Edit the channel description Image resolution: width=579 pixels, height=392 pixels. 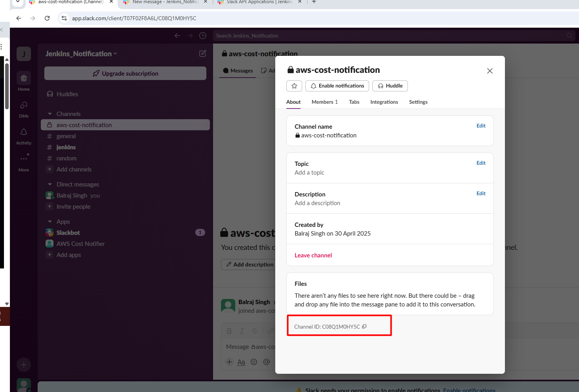click(x=481, y=193)
